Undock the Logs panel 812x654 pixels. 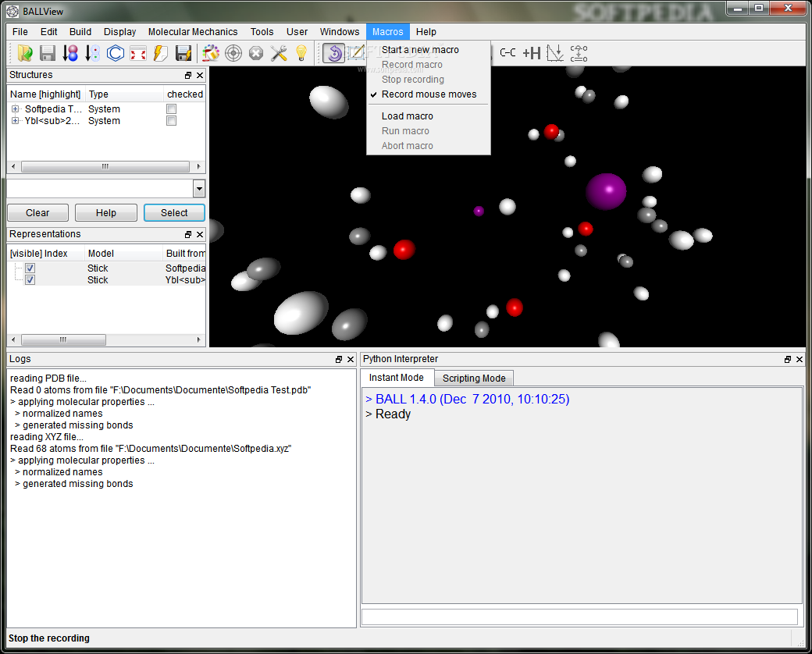339,359
